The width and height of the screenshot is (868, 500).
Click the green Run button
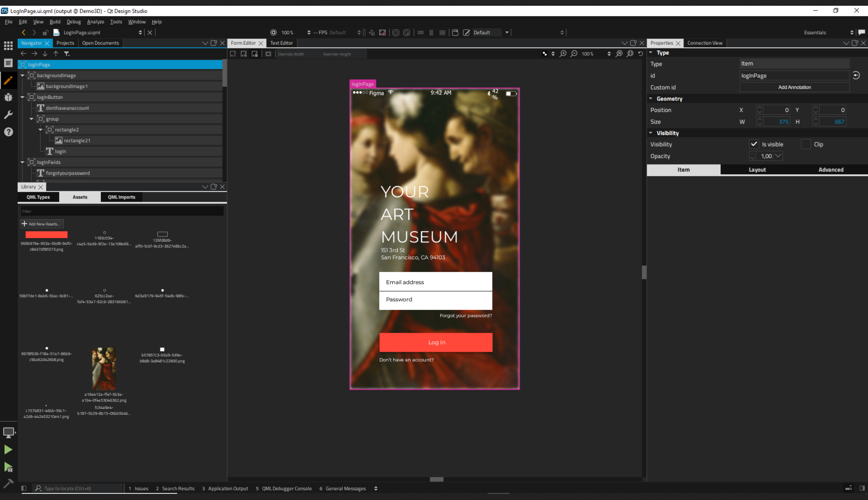pos(8,449)
